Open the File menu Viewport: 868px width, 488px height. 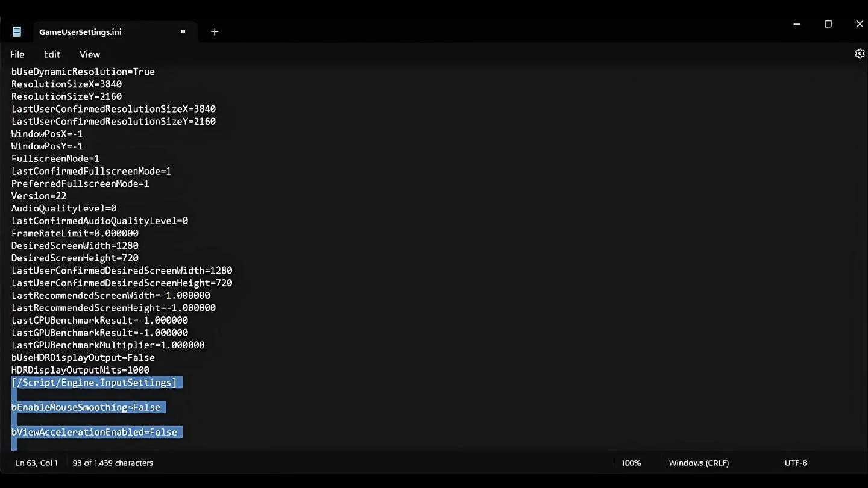click(17, 54)
